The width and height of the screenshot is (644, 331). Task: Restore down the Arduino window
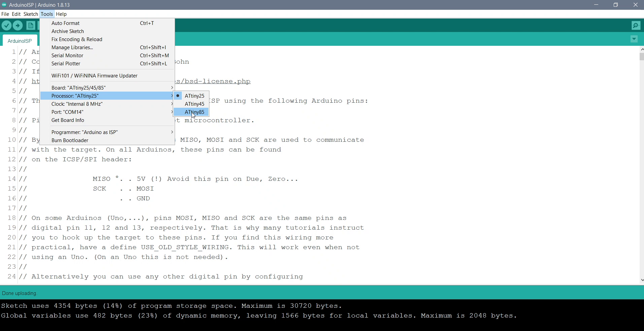pyautogui.click(x=616, y=5)
